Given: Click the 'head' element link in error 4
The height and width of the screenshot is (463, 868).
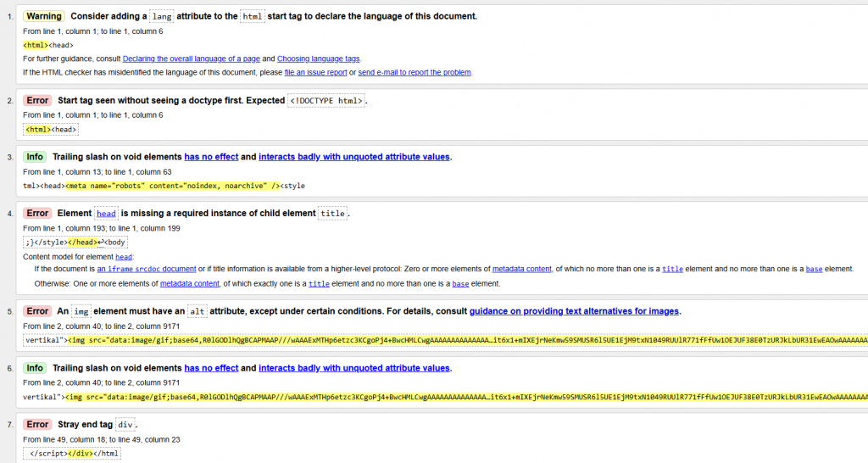Looking at the screenshot, I should point(106,214).
